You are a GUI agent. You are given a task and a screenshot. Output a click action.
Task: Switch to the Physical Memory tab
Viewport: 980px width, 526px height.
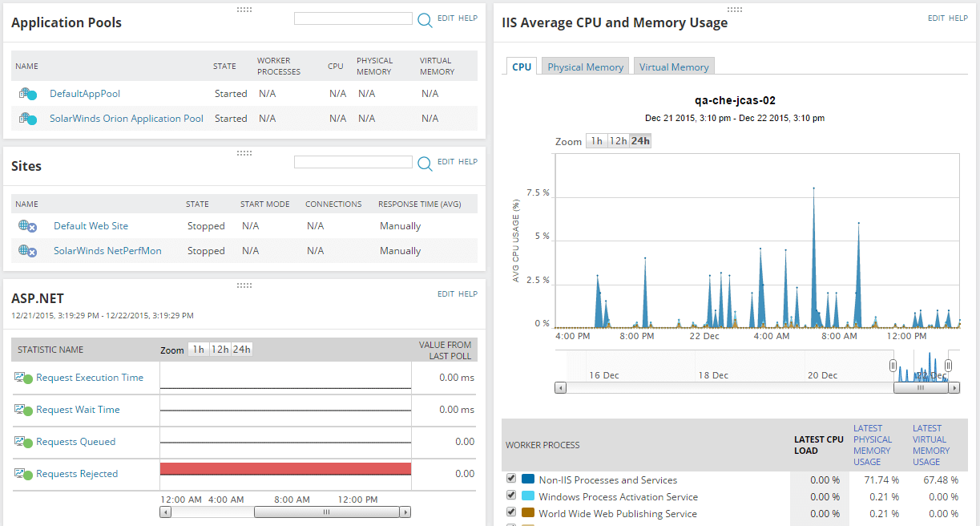pyautogui.click(x=584, y=66)
